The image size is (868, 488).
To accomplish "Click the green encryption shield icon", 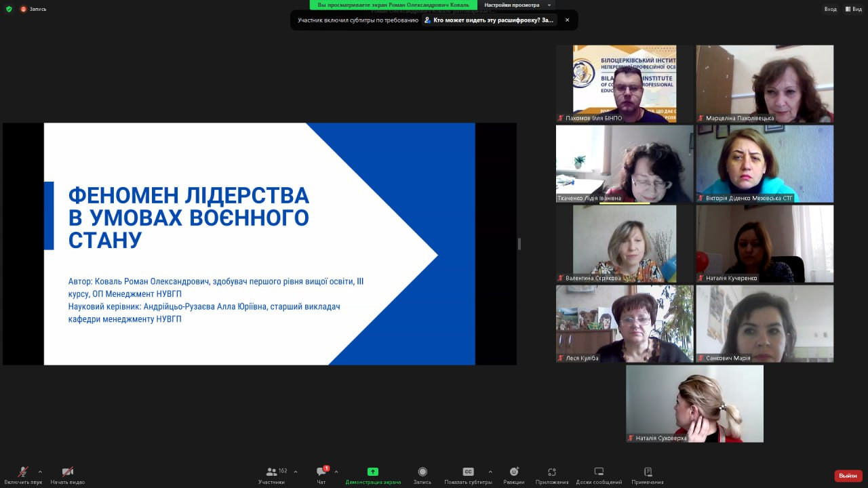I will 9,9.
